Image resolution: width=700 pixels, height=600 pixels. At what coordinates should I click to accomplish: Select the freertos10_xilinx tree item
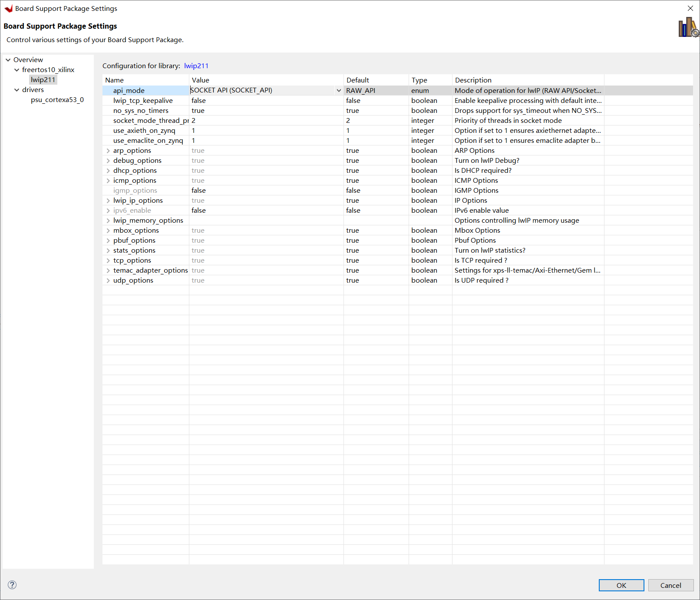pyautogui.click(x=48, y=70)
